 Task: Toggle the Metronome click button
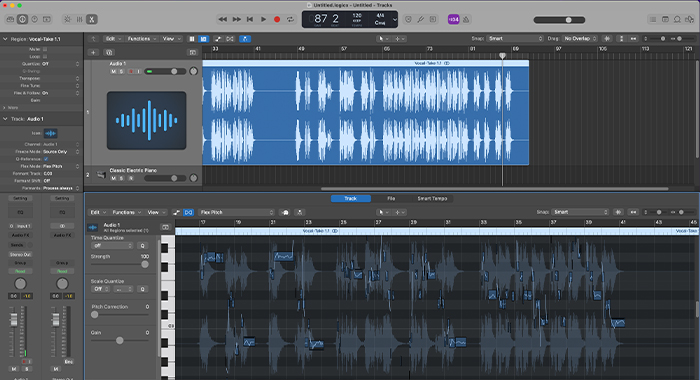(466, 19)
